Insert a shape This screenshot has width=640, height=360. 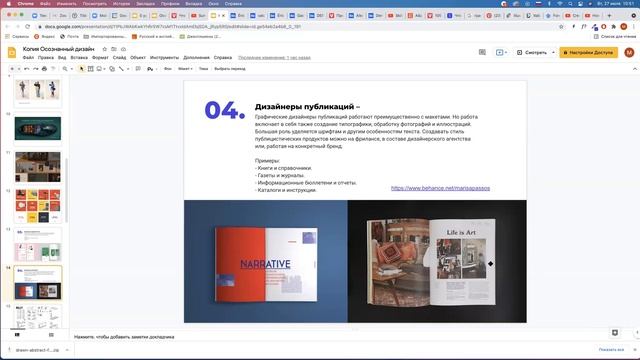click(112, 69)
